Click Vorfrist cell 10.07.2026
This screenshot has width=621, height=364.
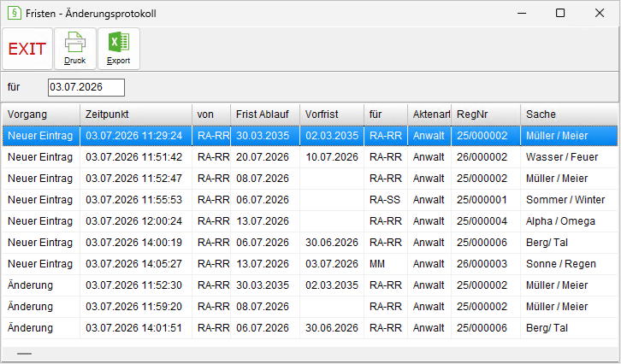click(332, 157)
